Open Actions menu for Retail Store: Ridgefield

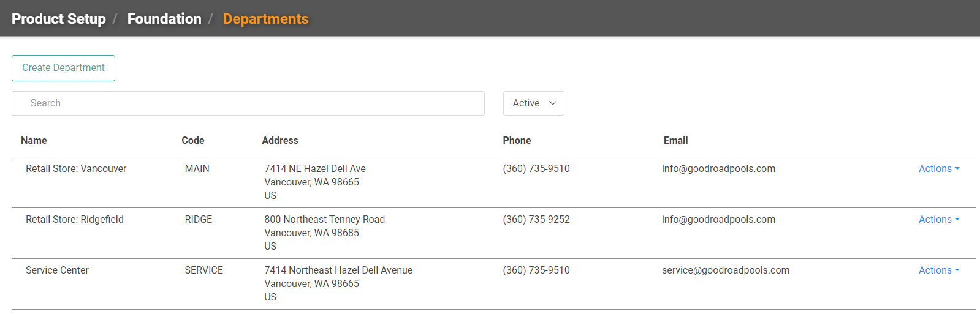click(938, 220)
